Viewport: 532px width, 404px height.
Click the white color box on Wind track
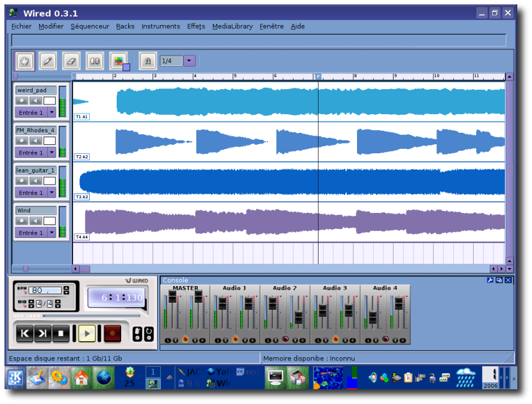pyautogui.click(x=49, y=221)
